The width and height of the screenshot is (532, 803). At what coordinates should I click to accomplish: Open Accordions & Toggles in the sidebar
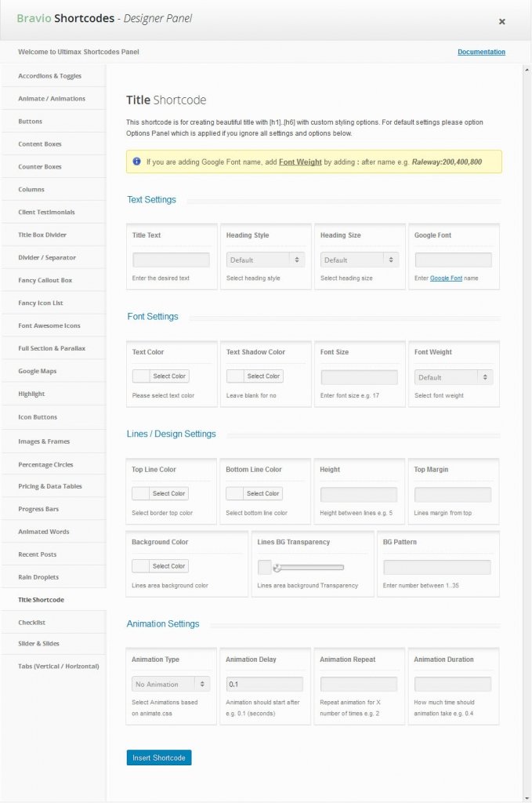pos(50,76)
